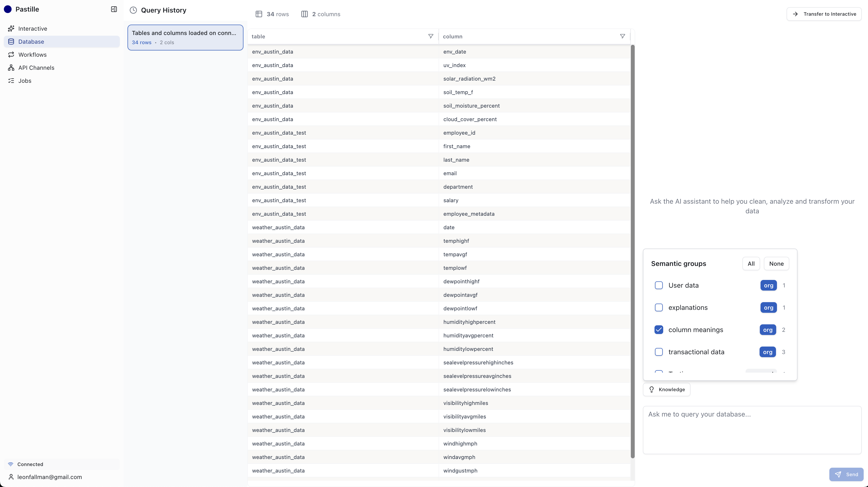This screenshot has width=868, height=487.
Task: Click the Jobs checklist icon
Action: pyautogui.click(x=11, y=81)
